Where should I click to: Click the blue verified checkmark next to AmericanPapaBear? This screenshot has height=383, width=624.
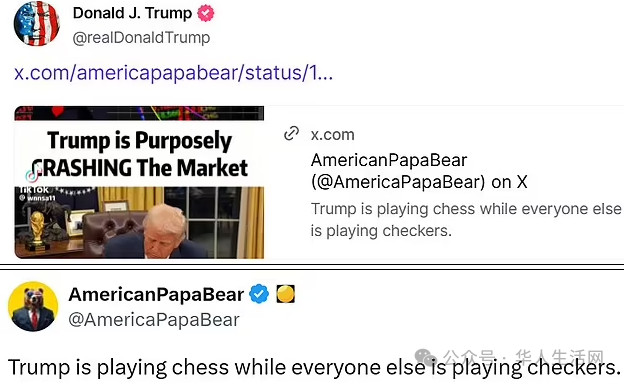[x=259, y=294]
